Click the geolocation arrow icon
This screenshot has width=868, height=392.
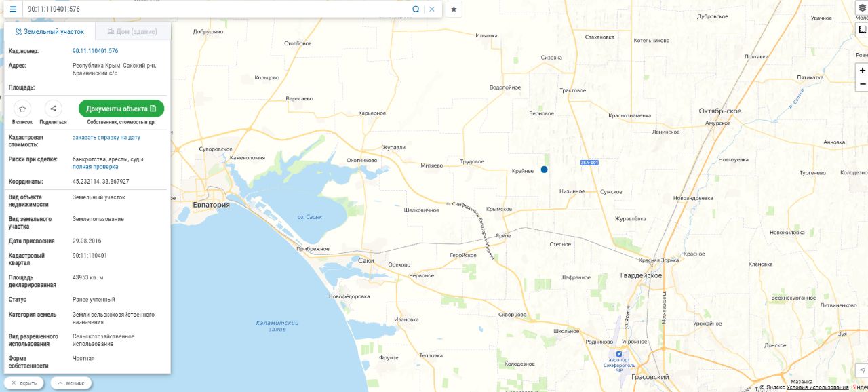(x=862, y=370)
